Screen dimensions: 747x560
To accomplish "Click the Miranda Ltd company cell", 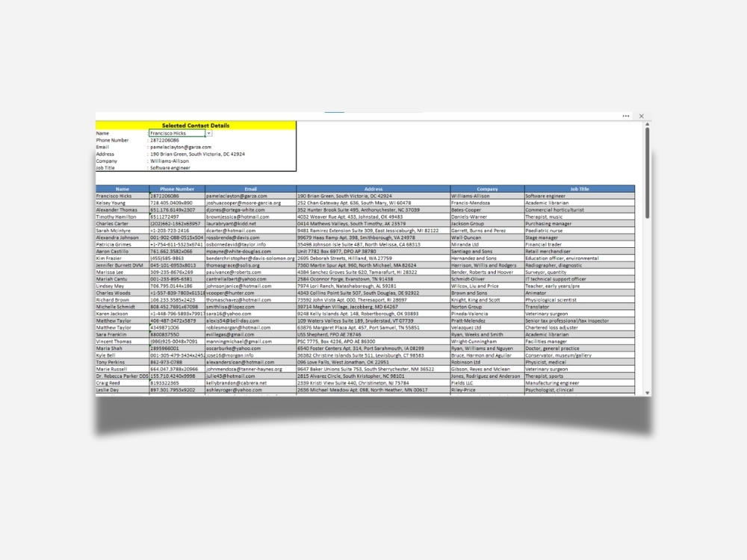I will click(x=487, y=244).
